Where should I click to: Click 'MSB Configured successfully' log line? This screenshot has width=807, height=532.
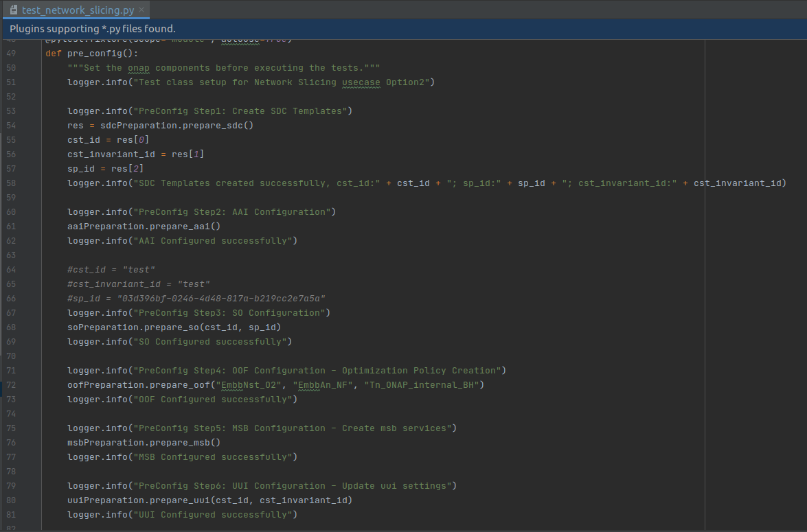coord(182,457)
